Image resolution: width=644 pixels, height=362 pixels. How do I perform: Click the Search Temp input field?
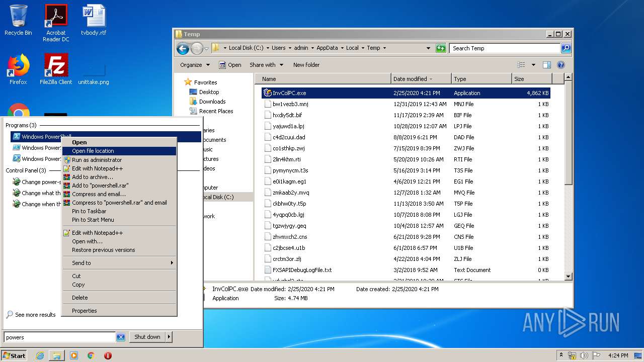504,48
